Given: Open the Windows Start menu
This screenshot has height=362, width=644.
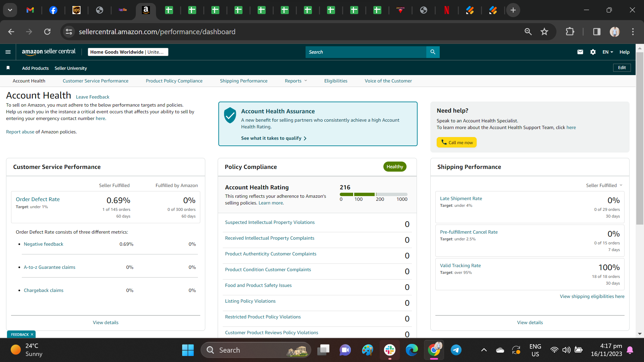Looking at the screenshot, I should 188,350.
